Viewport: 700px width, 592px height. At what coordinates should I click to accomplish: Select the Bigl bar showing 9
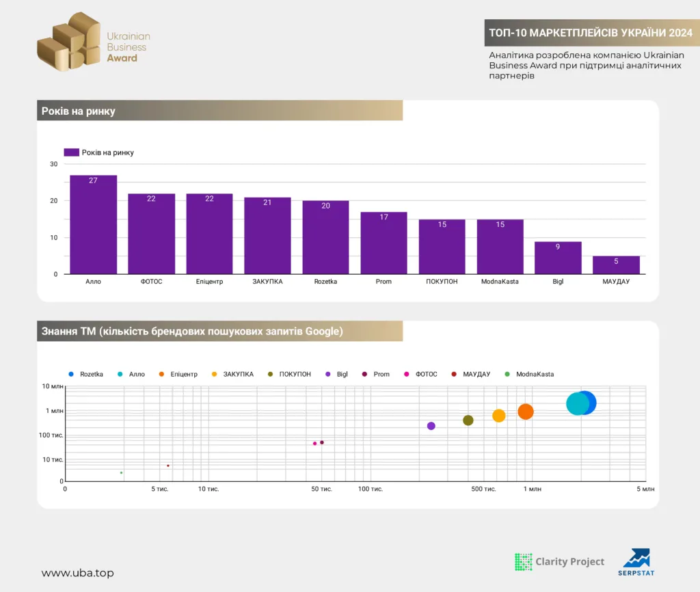558,258
